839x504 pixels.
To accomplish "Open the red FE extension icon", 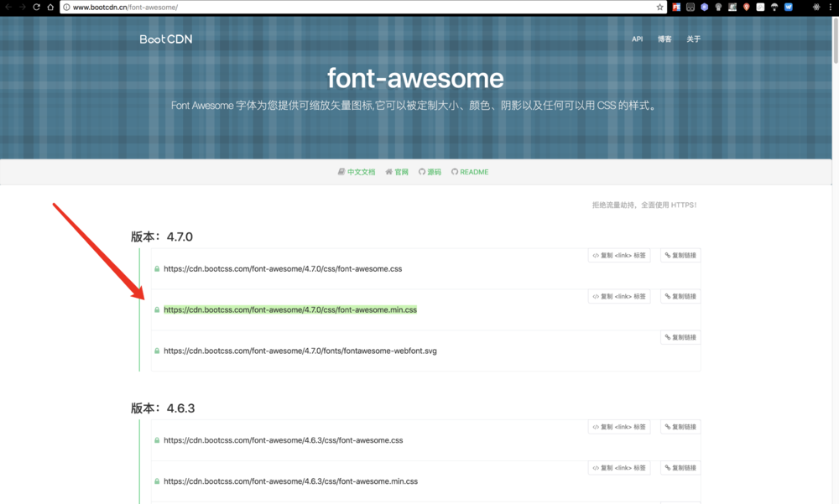I will (676, 7).
